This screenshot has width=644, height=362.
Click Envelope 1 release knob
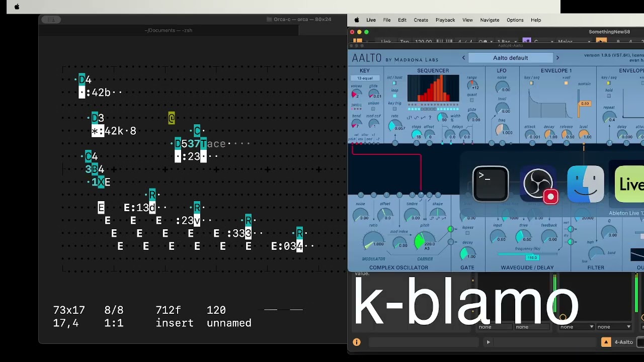(567, 134)
